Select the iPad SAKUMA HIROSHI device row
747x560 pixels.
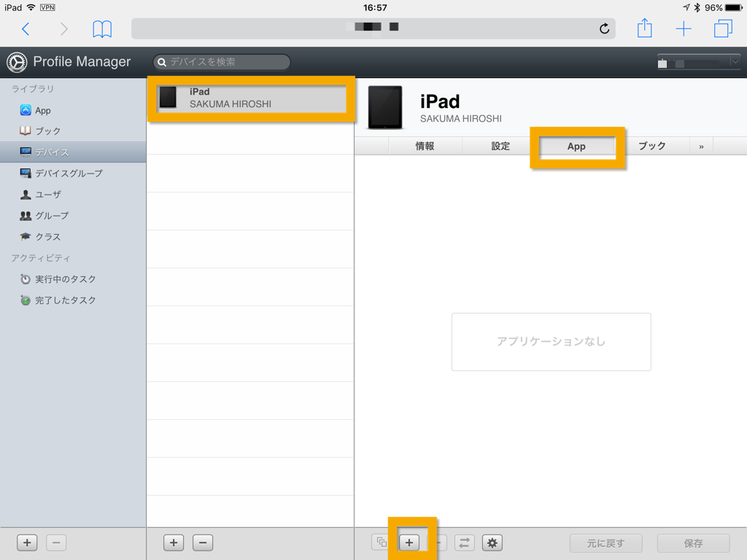[251, 98]
